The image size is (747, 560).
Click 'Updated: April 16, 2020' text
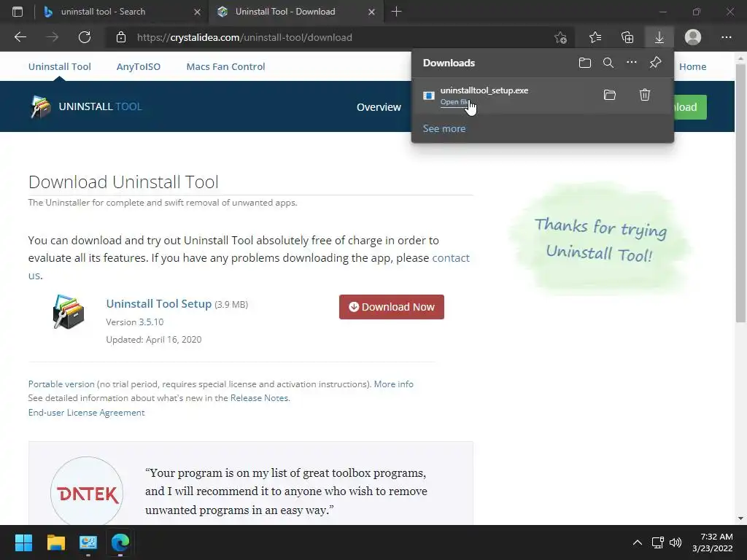point(153,340)
